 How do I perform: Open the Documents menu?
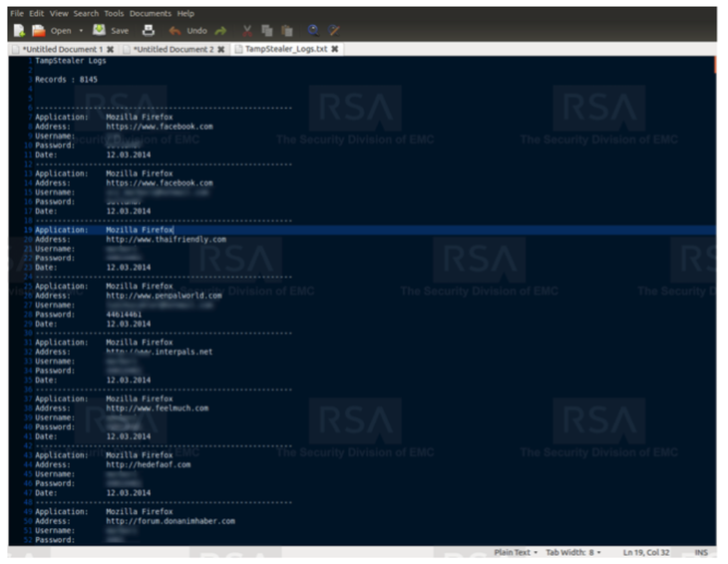click(x=150, y=13)
